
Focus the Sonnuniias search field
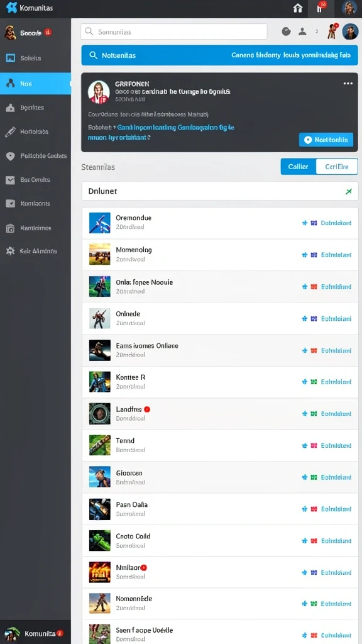click(x=174, y=31)
